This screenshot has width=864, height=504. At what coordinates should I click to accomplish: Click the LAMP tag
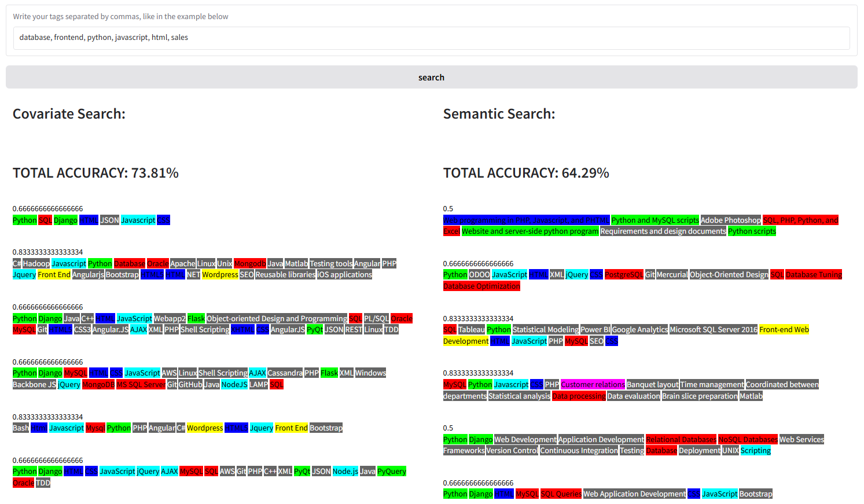click(x=258, y=385)
